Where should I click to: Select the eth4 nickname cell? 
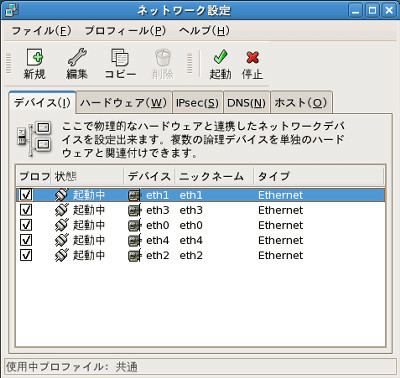(191, 240)
